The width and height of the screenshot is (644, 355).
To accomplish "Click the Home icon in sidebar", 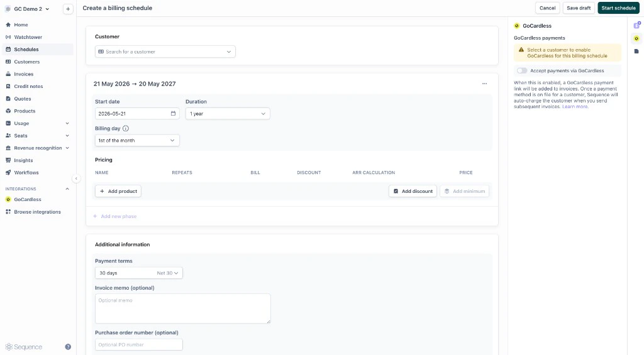I will click(8, 25).
